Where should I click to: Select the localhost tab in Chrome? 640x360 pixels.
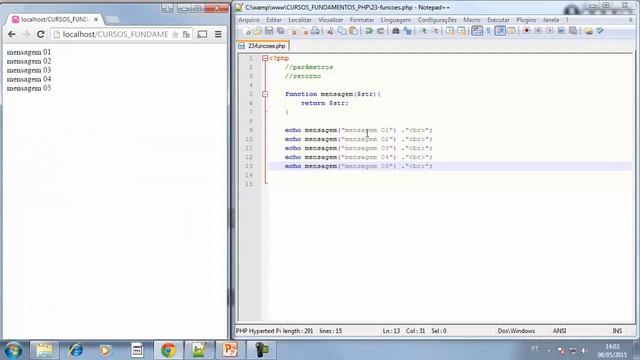tap(55, 20)
